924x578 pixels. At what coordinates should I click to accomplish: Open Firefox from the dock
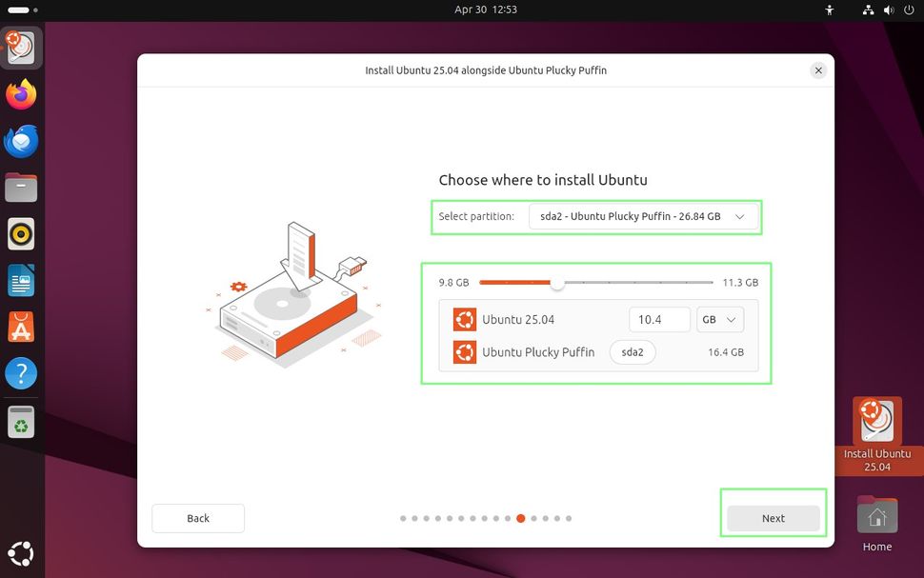tap(21, 94)
